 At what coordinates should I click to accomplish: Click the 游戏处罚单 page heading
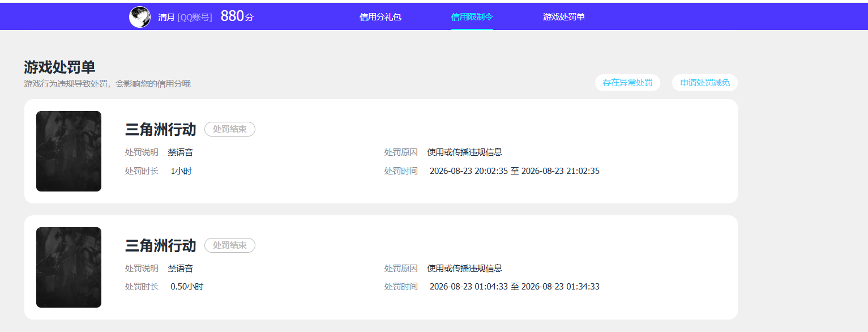pyautogui.click(x=59, y=67)
